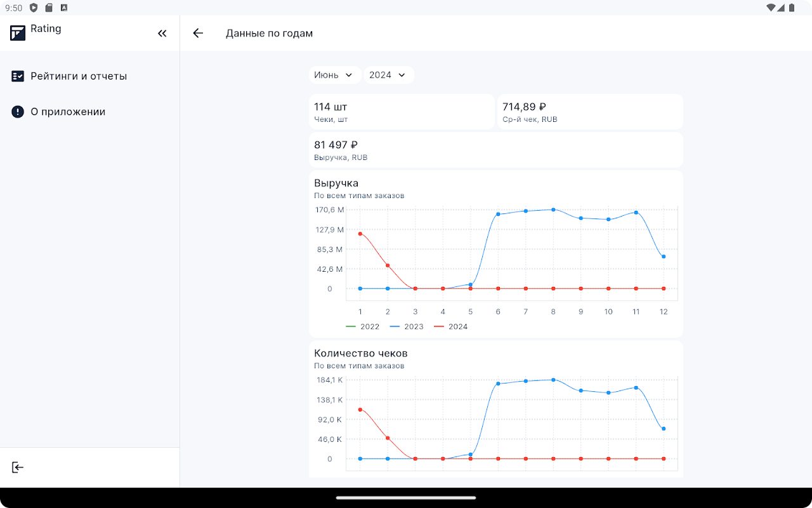Select the 714,89 ₽ Ср-й чек card
The width and height of the screenshot is (812, 508).
589,112
